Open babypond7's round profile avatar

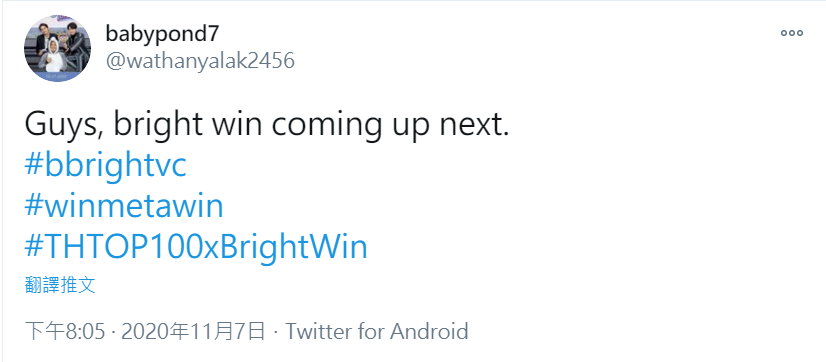coord(57,48)
